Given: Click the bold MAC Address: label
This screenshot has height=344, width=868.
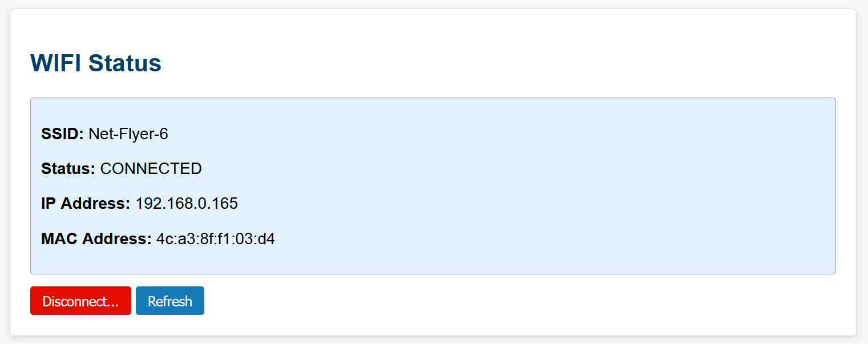Looking at the screenshot, I should 96,238.
